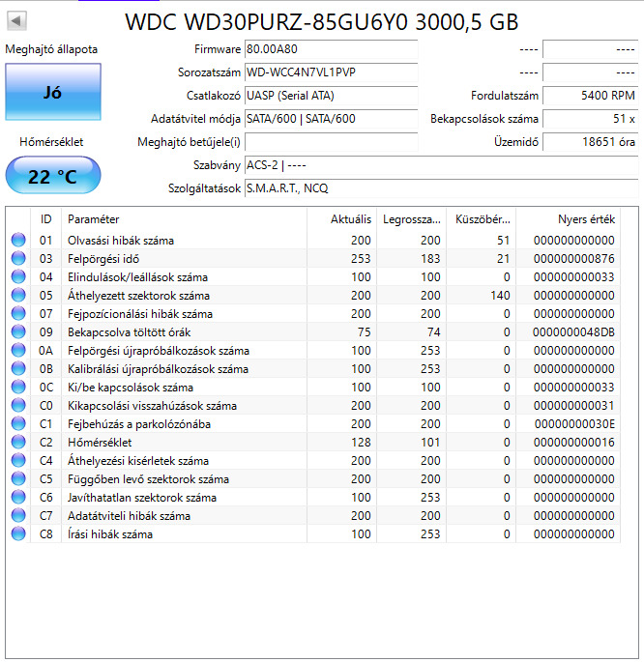
Task: Click the Aktuális column header
Action: [342, 219]
